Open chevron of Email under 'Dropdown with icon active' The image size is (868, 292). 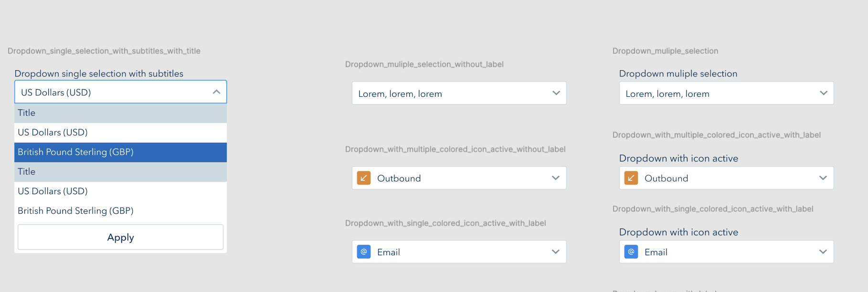pyautogui.click(x=823, y=252)
